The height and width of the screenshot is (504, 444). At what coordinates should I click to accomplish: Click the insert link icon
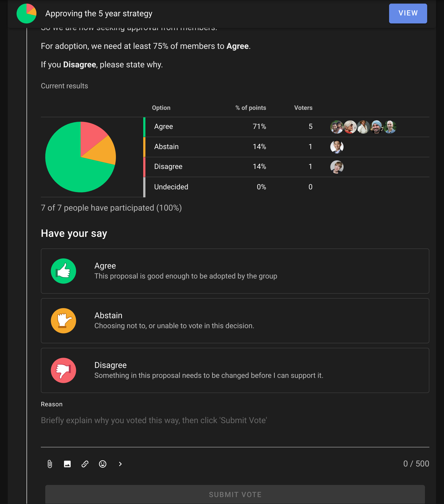pyautogui.click(x=85, y=464)
